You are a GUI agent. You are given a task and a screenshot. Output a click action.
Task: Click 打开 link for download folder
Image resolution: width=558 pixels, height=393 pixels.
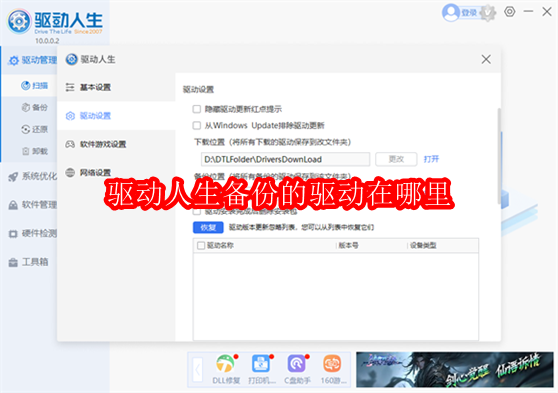coord(431,159)
